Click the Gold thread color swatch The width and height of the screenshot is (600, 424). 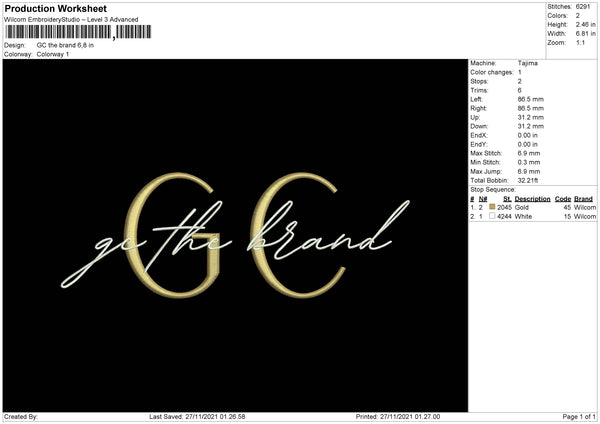[492, 207]
